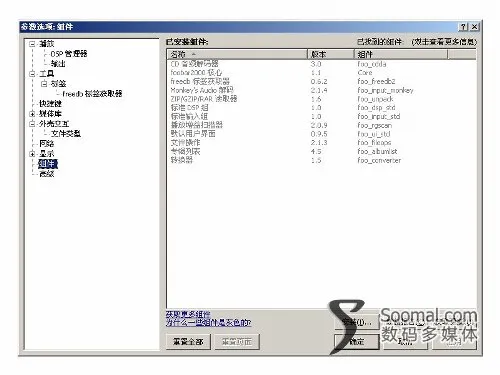
Task: Click the 重置页面 button
Action: (x=237, y=342)
